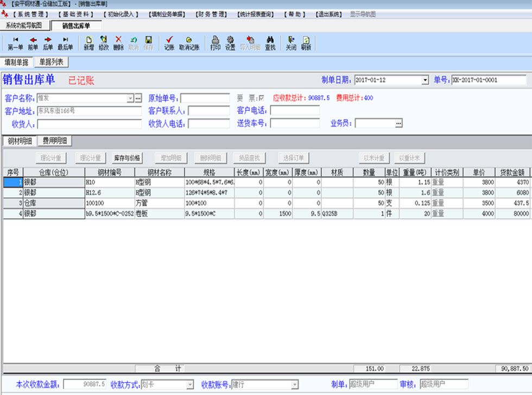Create new document with 新增 icon
The height and width of the screenshot is (395, 532).
(89, 44)
